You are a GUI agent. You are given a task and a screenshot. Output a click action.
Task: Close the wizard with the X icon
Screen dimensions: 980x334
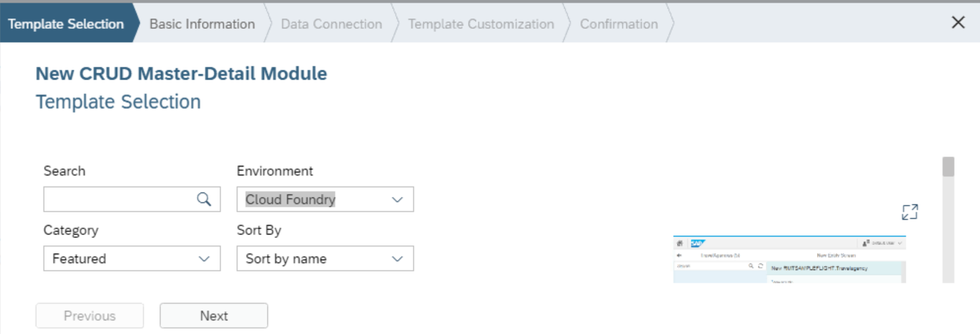[958, 22]
